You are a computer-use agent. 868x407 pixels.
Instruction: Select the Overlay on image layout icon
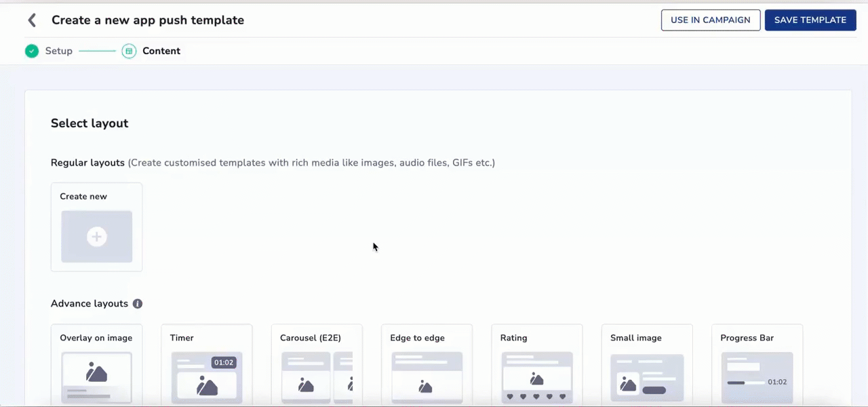(x=96, y=377)
